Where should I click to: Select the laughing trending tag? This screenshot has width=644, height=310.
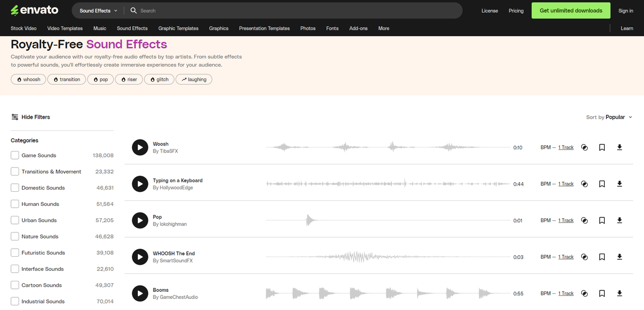coord(194,80)
